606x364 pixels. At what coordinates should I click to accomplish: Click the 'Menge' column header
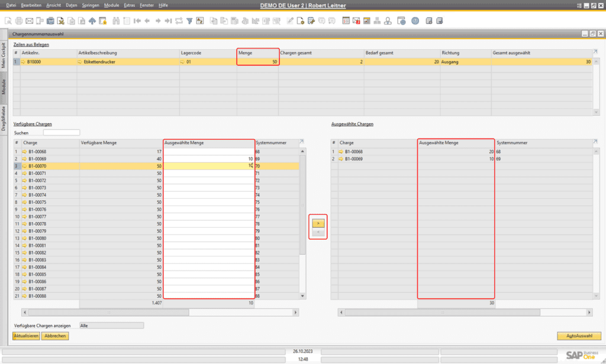point(258,53)
